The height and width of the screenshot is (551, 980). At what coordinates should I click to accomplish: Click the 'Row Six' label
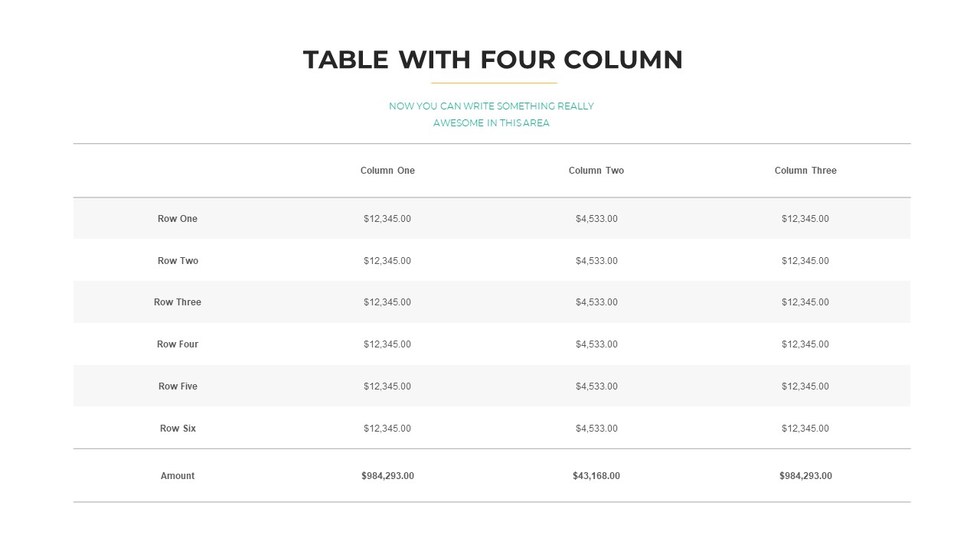click(x=178, y=429)
